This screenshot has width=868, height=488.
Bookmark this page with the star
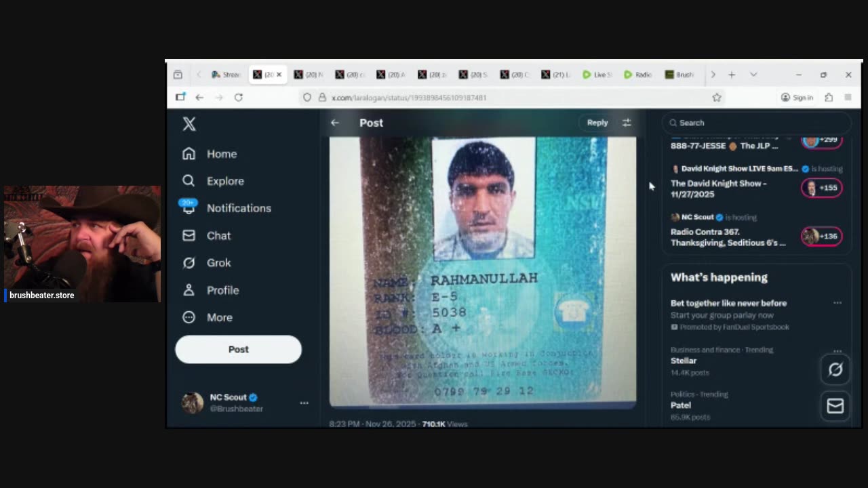(x=717, y=98)
